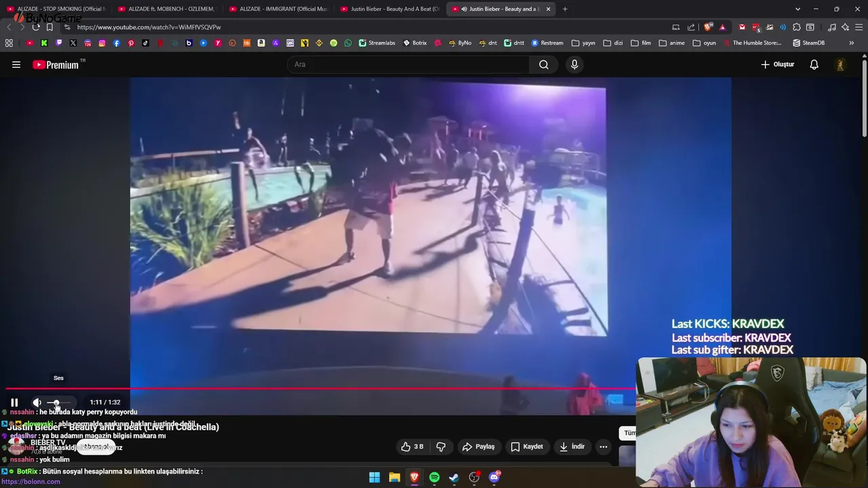Dislike the video with thumbs down
The image size is (868, 488).
(x=441, y=447)
